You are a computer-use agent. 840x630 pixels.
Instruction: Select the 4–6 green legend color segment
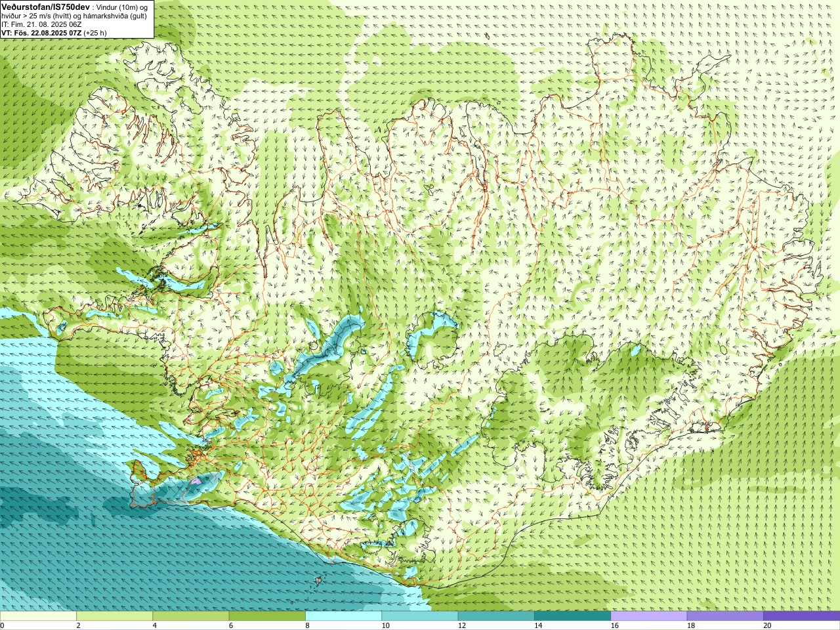click(191, 616)
